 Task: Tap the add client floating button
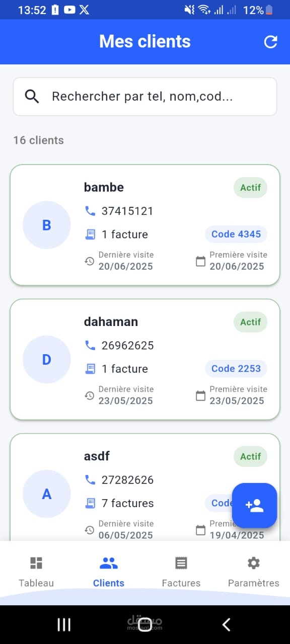tap(255, 506)
